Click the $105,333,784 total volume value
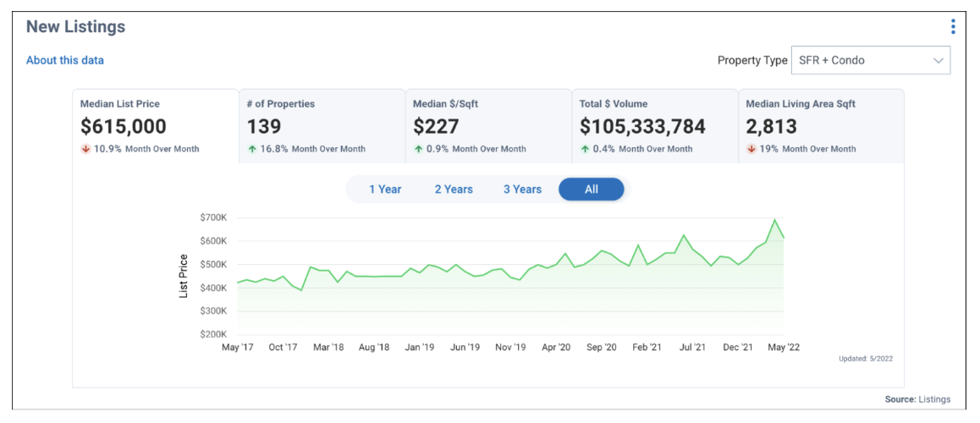 pos(642,127)
